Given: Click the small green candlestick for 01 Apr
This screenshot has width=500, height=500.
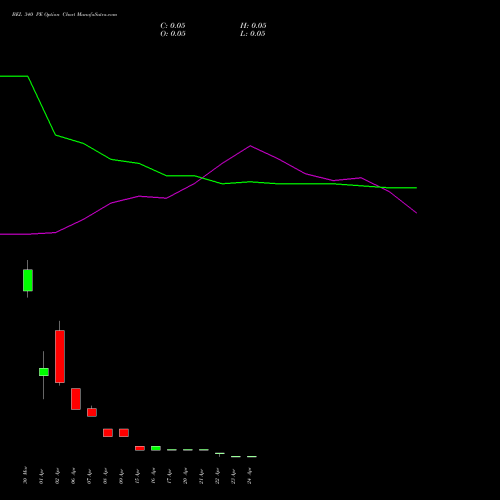Looking at the screenshot, I should 44,372.
